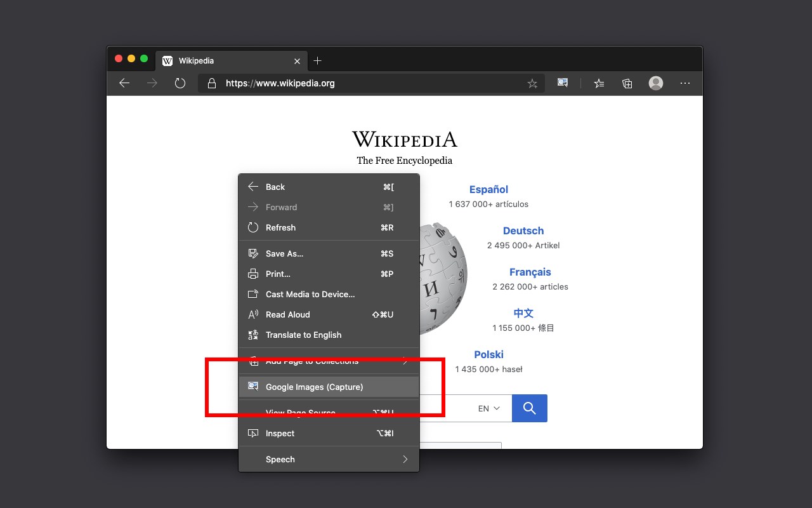
Task: Choose Translate to English
Action: [329, 335]
